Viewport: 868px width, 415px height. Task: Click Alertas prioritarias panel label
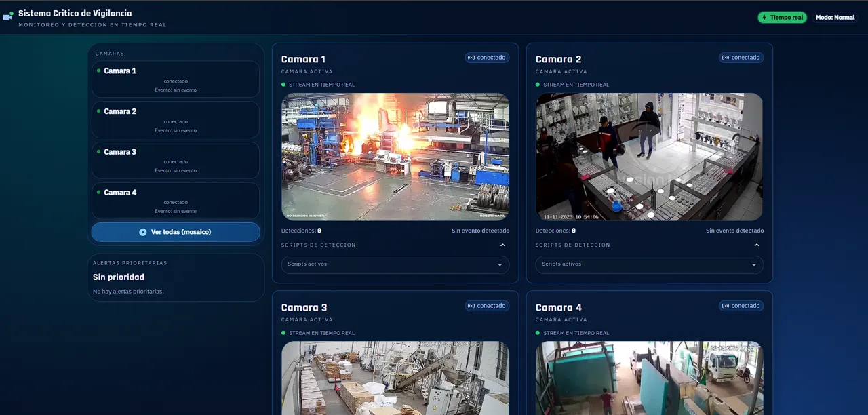[130, 263]
